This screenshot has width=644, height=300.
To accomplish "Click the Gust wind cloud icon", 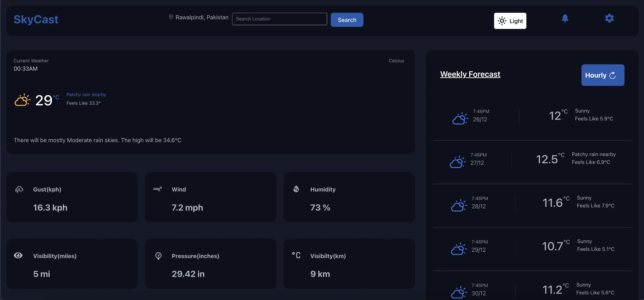I will click(x=19, y=189).
